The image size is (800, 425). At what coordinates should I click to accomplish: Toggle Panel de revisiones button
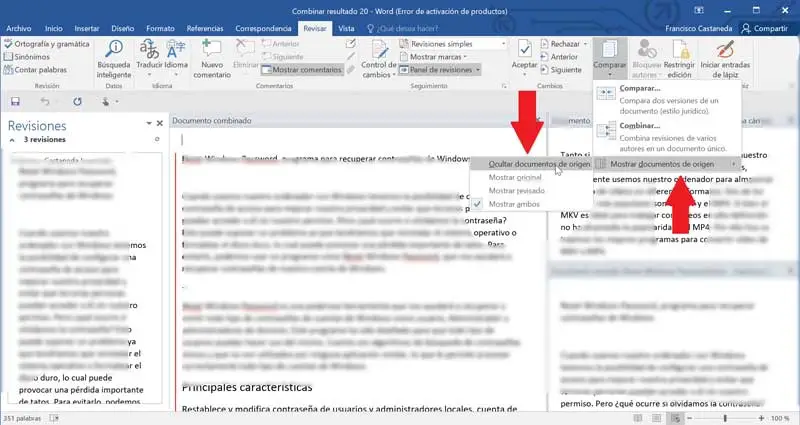pyautogui.click(x=437, y=69)
